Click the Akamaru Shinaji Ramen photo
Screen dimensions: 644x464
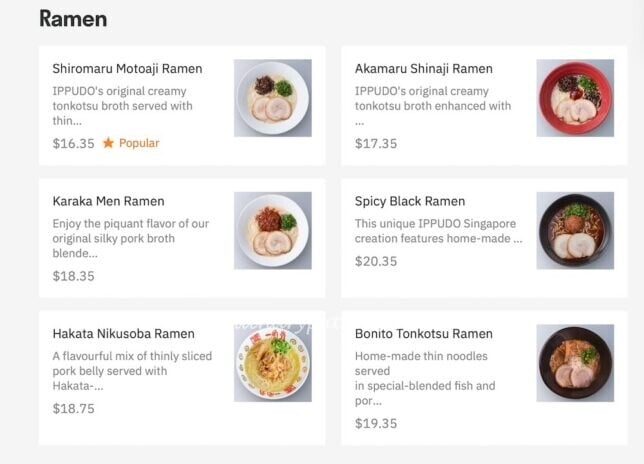(x=574, y=98)
